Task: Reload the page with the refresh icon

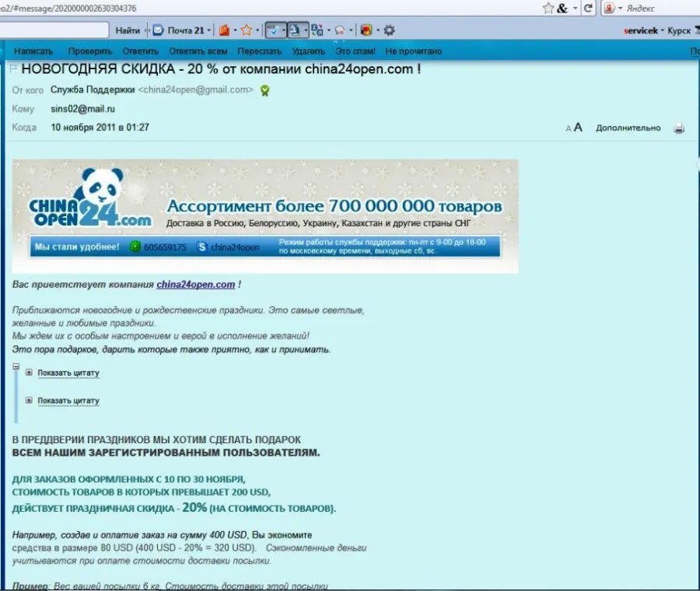Action: (x=589, y=8)
